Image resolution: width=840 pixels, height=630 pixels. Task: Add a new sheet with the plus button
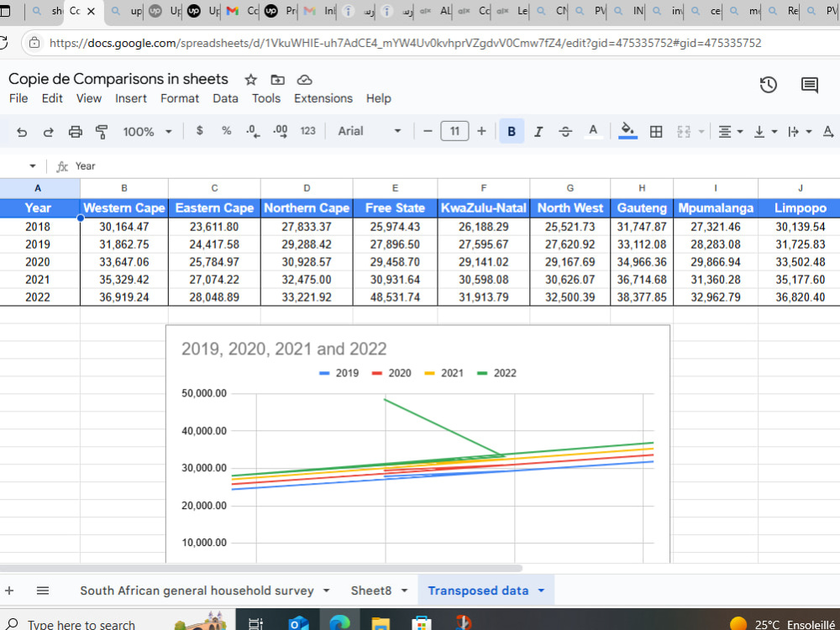[x=8, y=591]
